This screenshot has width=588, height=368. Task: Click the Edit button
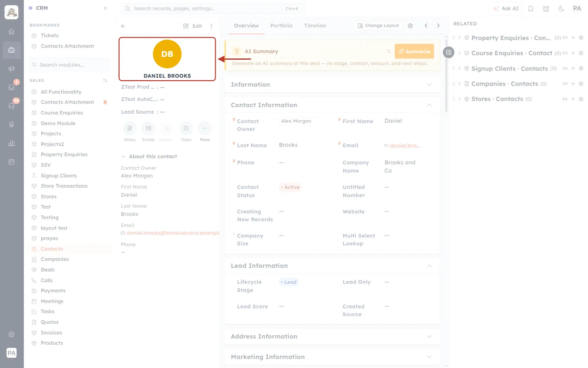click(193, 26)
